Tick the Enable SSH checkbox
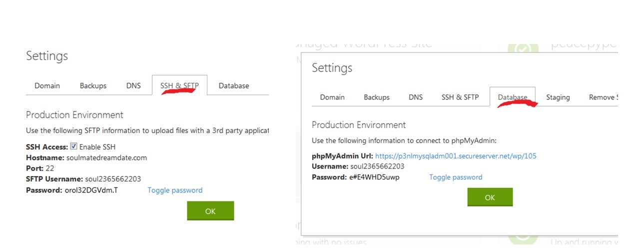The height and width of the screenshot is (252, 644). pyautogui.click(x=73, y=147)
